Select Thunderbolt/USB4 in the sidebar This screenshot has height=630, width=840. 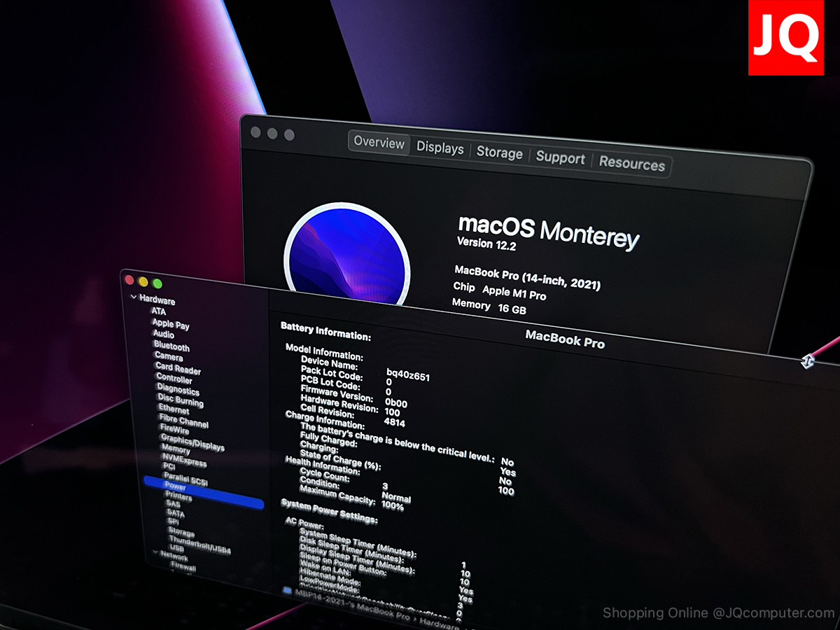point(200,546)
